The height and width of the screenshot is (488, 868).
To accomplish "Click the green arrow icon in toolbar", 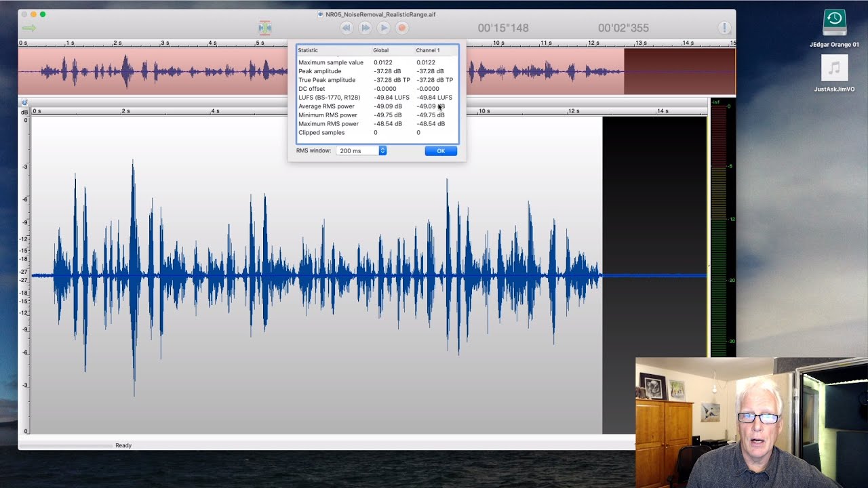I will click(x=28, y=28).
